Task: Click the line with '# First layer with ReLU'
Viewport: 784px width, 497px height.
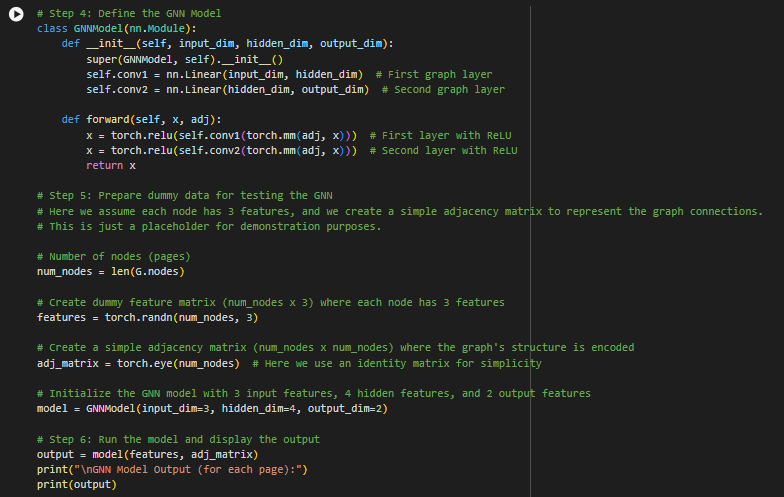Action: (x=298, y=136)
